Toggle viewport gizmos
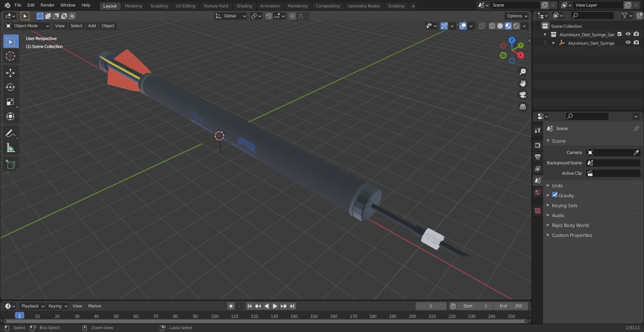The image size is (644, 332). point(444,26)
